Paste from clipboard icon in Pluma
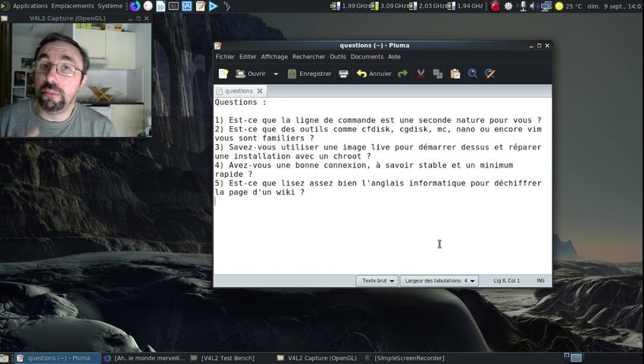Viewport: 644px width, 364px height. coord(455,74)
